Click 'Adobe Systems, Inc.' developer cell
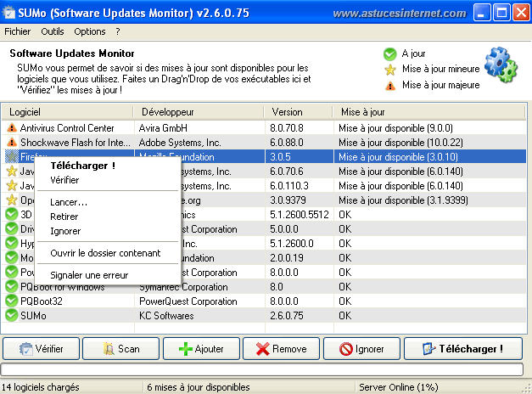 point(180,143)
